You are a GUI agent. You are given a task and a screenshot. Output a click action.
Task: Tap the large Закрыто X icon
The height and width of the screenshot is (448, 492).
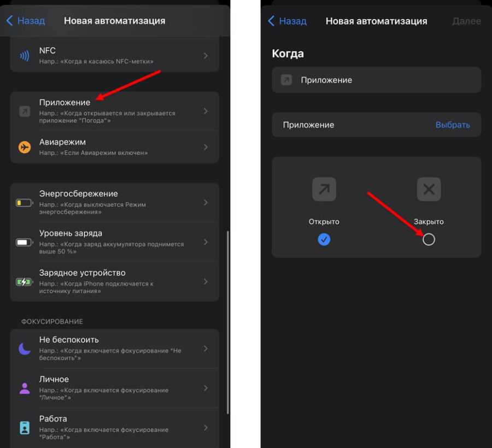click(429, 190)
